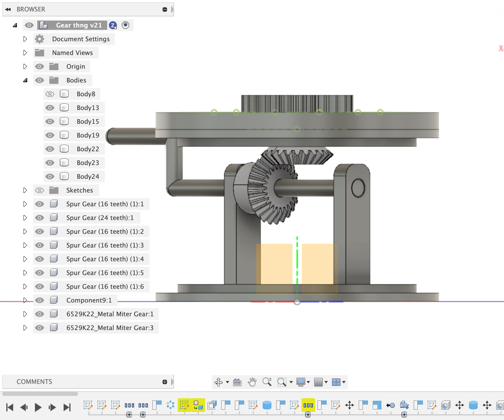Activate the Gear thng v21 radio button
Screen dimensions: 504x420
pyautogui.click(x=125, y=25)
